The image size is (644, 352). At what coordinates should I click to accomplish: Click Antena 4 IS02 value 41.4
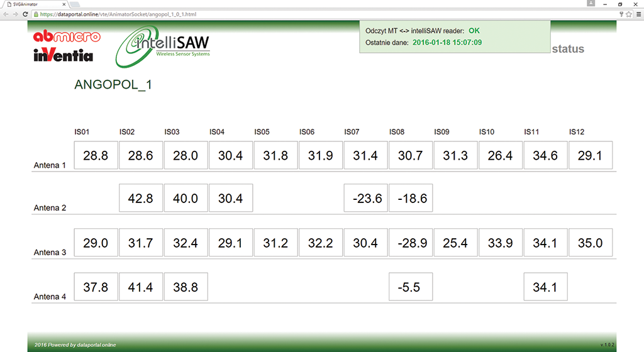[x=140, y=287]
